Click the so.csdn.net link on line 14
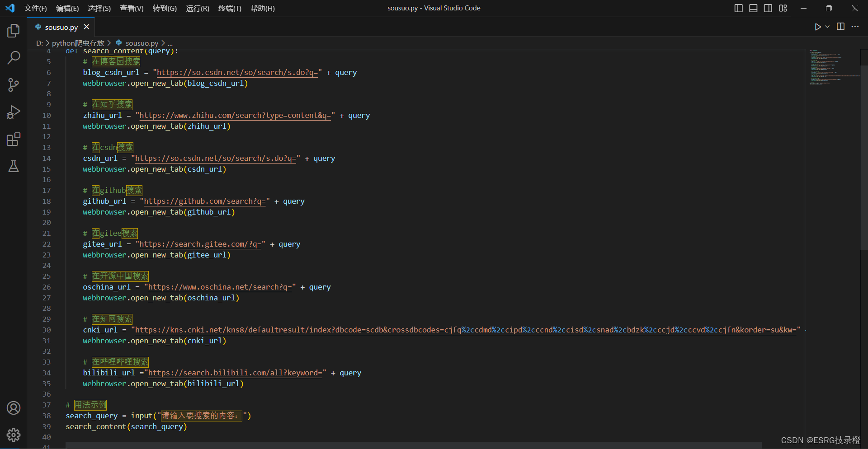This screenshot has height=449, width=868. (216, 158)
